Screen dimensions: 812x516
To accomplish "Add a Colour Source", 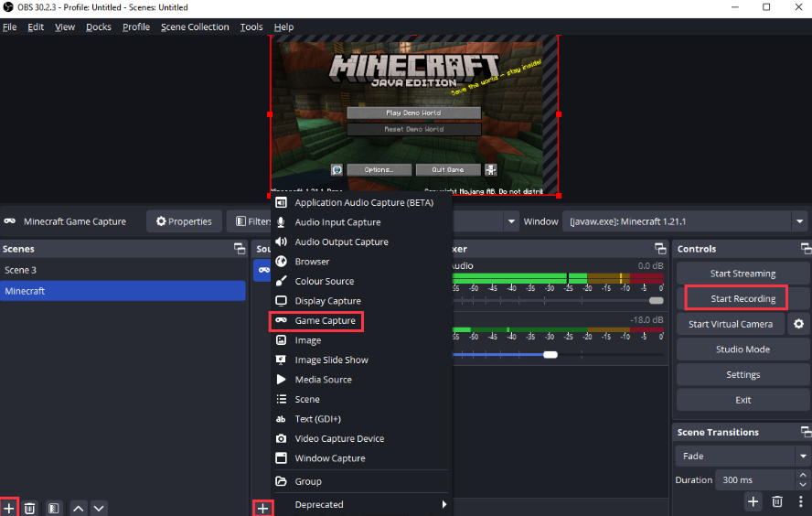I will click(361, 281).
